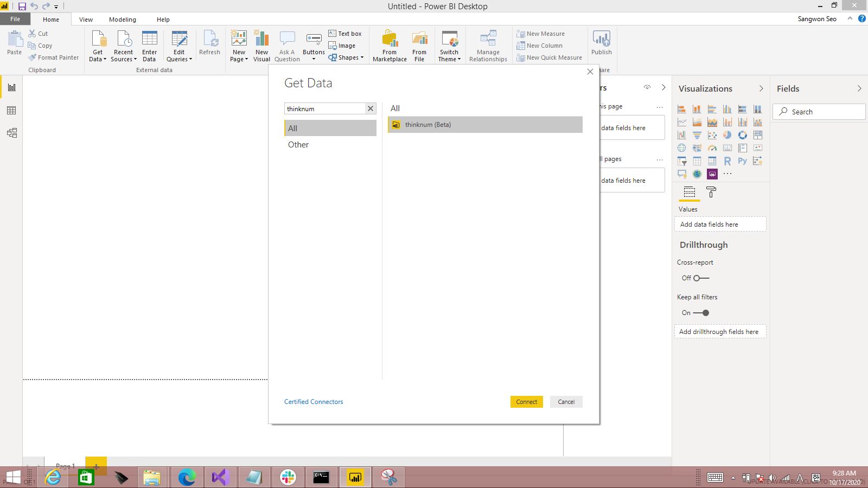Open the Help ribbon tab
868x488 pixels.
click(163, 20)
